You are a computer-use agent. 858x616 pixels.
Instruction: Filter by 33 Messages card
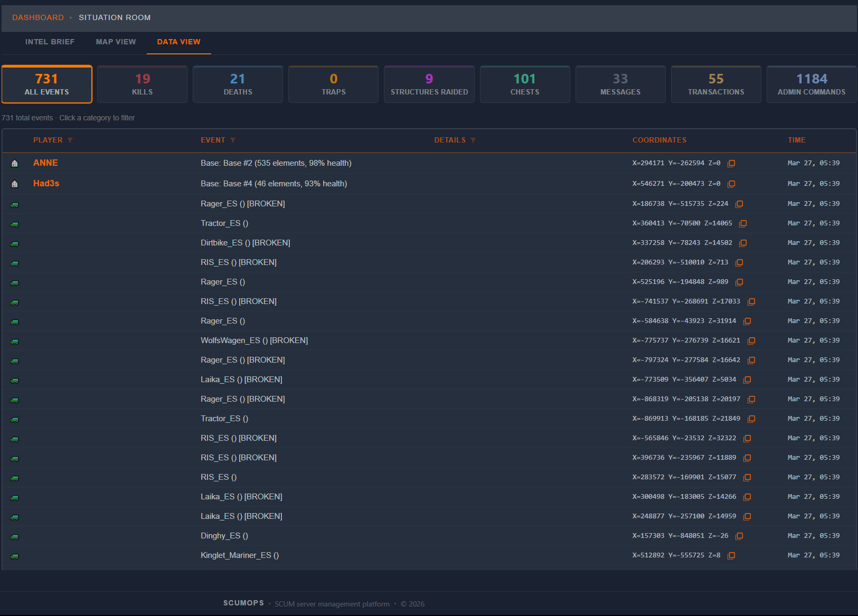(x=620, y=84)
